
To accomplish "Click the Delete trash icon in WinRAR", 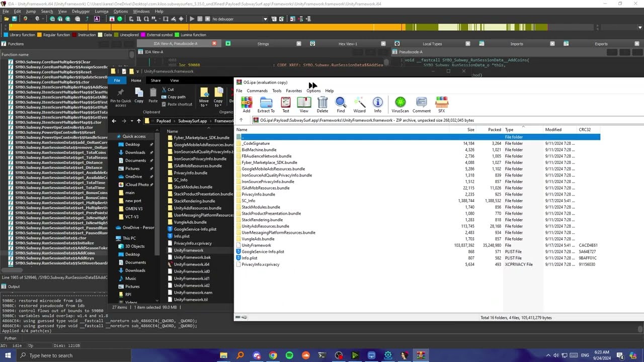I will point(323,105).
